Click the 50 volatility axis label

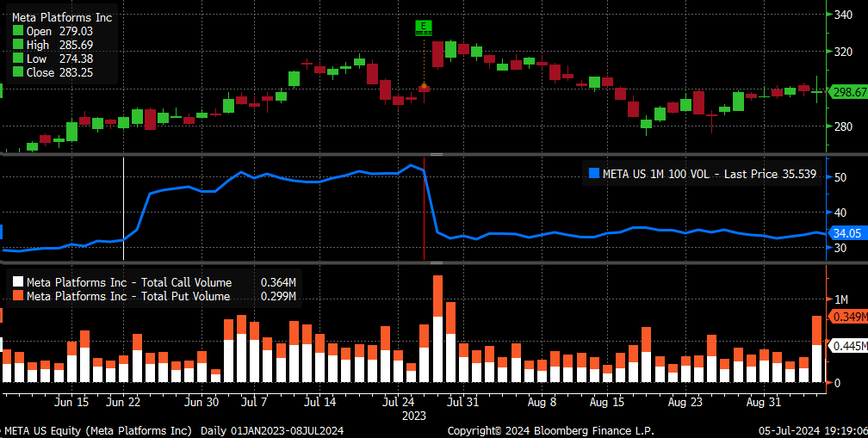tap(840, 177)
